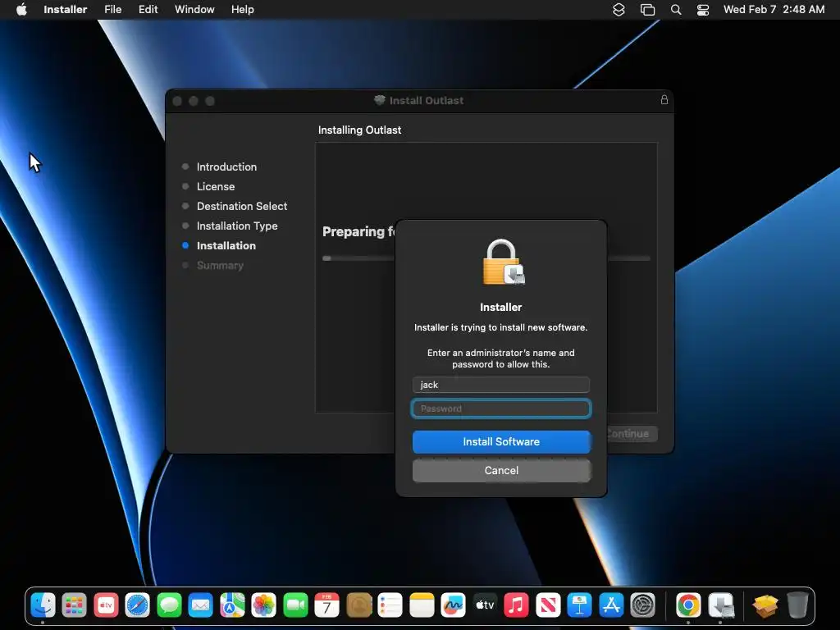
Task: Open the black Apple TV icon
Action: (x=485, y=605)
